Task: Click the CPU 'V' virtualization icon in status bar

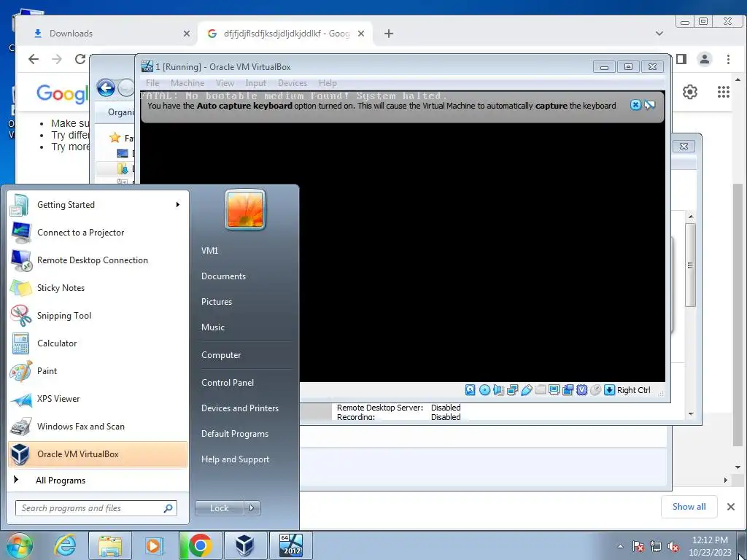Action: [x=581, y=390]
